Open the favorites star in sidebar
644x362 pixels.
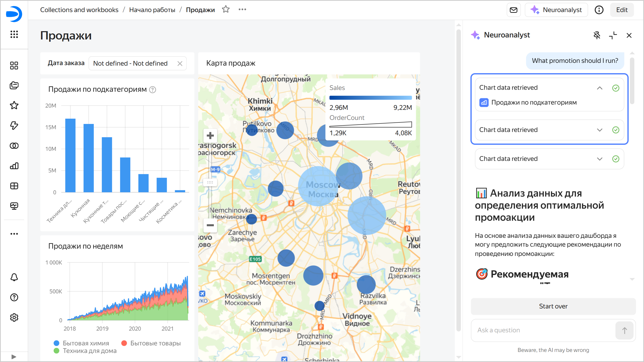tap(14, 105)
